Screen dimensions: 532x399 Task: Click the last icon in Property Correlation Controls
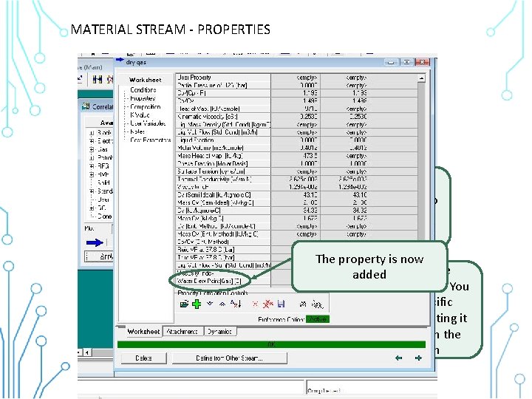318,304
